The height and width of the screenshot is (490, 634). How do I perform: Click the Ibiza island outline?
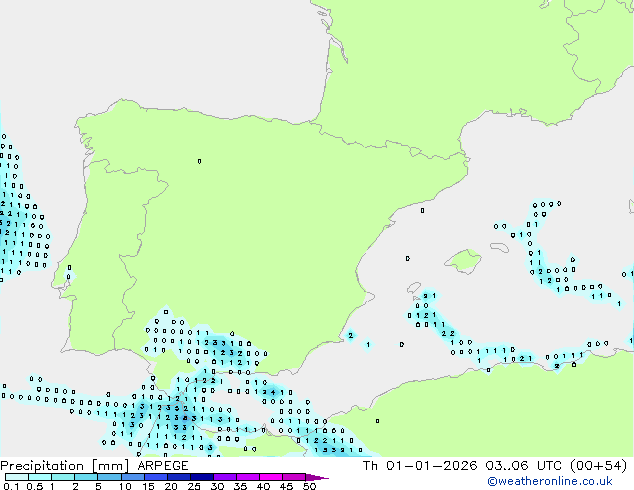[x=413, y=288]
